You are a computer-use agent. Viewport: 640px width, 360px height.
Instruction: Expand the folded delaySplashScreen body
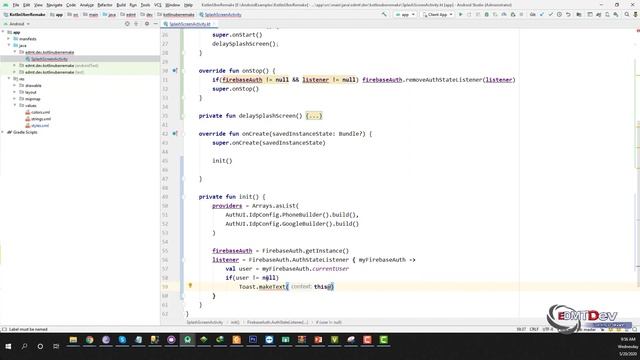(313, 116)
